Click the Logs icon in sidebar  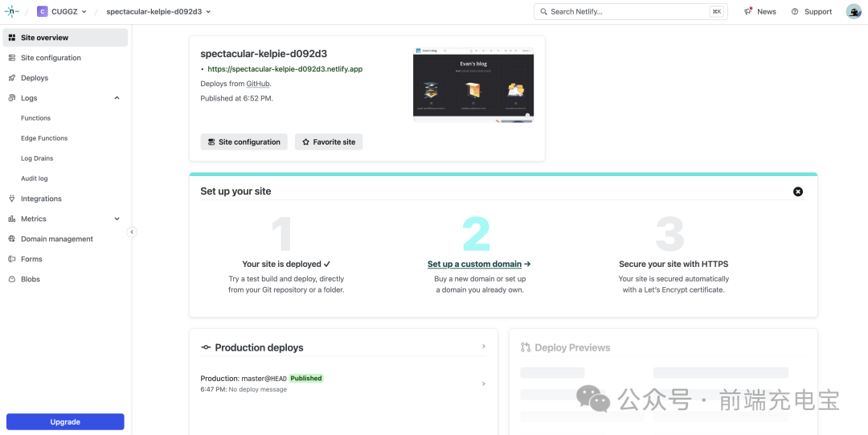(x=11, y=98)
